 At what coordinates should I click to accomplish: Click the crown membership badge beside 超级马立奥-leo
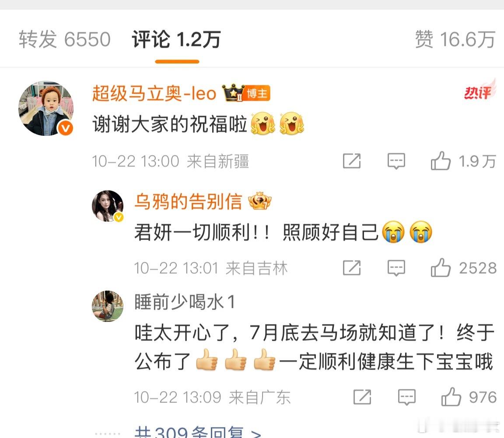pyautogui.click(x=233, y=93)
